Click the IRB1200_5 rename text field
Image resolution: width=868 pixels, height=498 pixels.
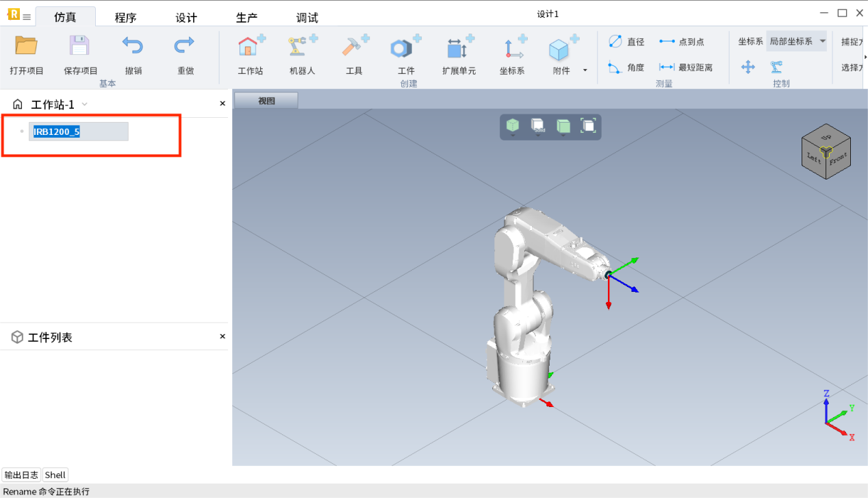[78, 132]
